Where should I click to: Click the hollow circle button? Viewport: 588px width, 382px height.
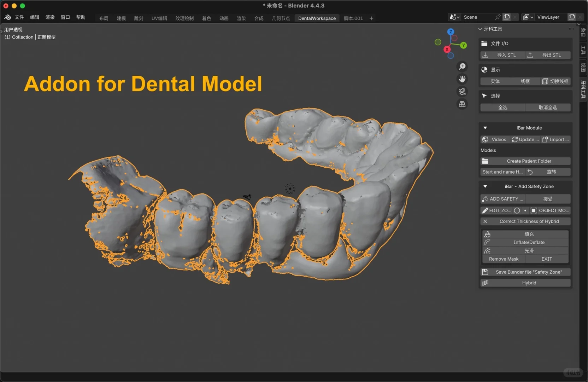point(517,211)
